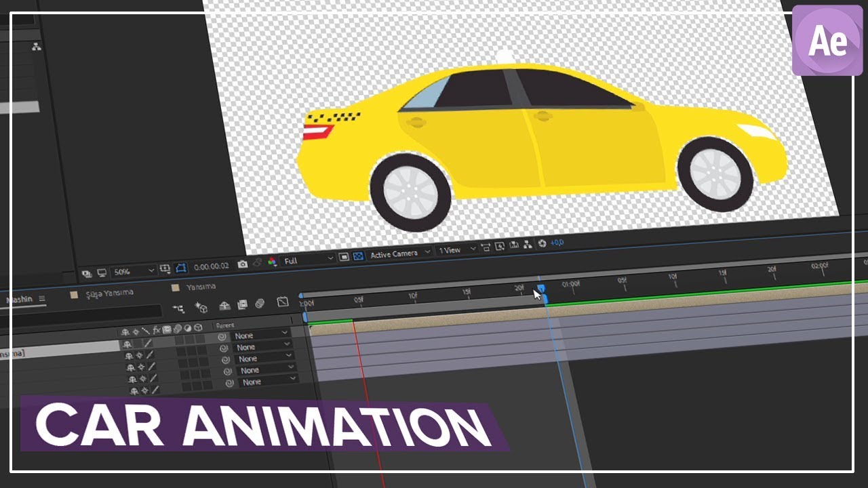Viewport: 868px width, 488px height.
Task: Toggle shy switch on the first layer row
Action: pyautogui.click(x=127, y=344)
